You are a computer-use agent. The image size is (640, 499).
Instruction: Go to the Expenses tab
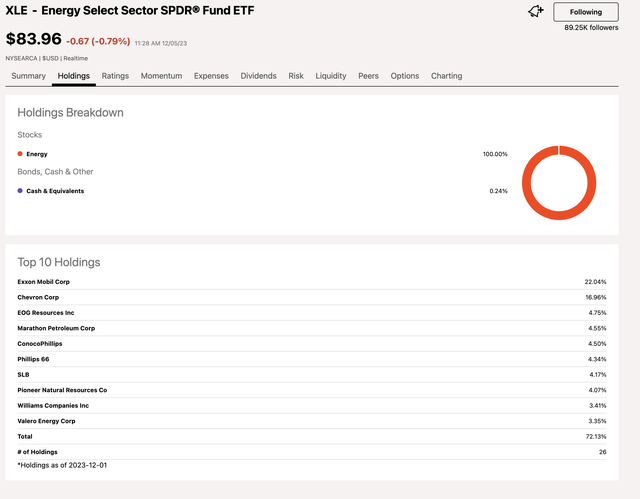point(211,76)
